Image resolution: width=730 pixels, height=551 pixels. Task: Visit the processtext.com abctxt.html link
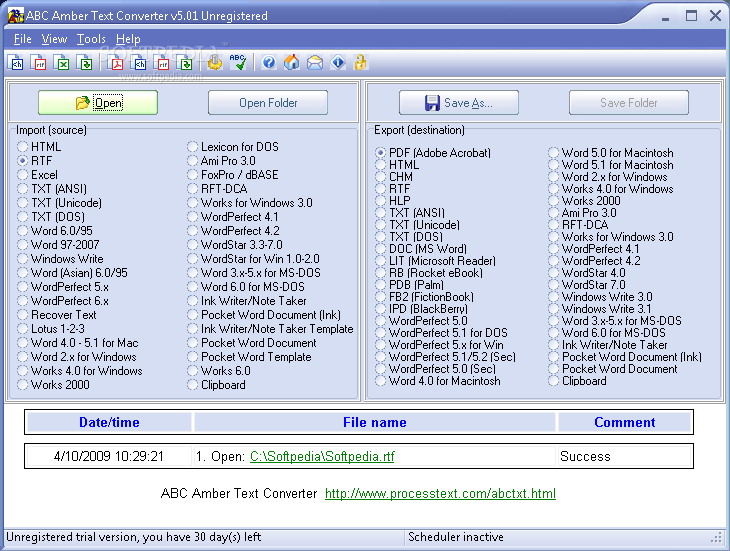(440, 493)
